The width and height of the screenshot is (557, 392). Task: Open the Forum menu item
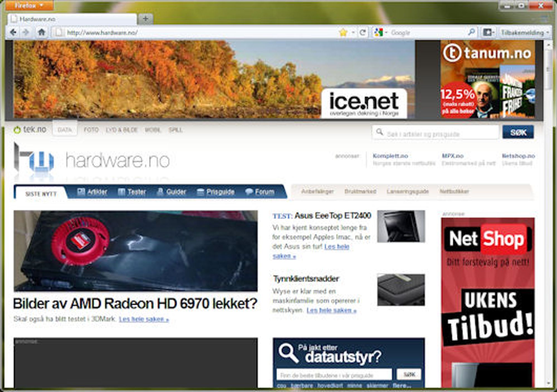click(260, 192)
